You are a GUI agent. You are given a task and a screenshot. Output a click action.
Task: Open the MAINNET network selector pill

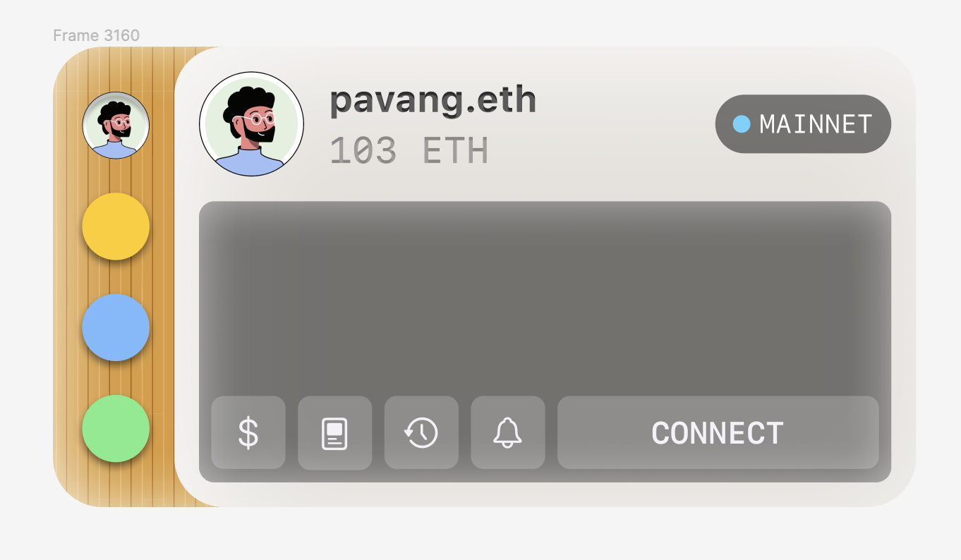tap(803, 124)
